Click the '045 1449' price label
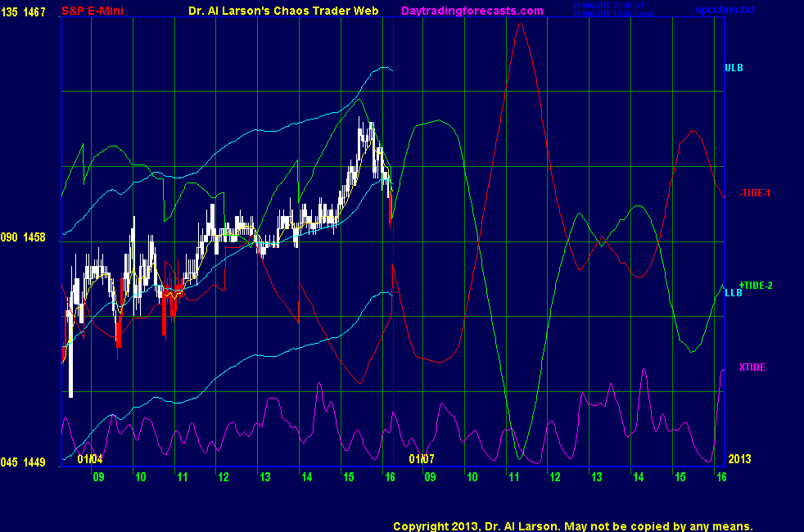804x532 pixels. coord(23,462)
